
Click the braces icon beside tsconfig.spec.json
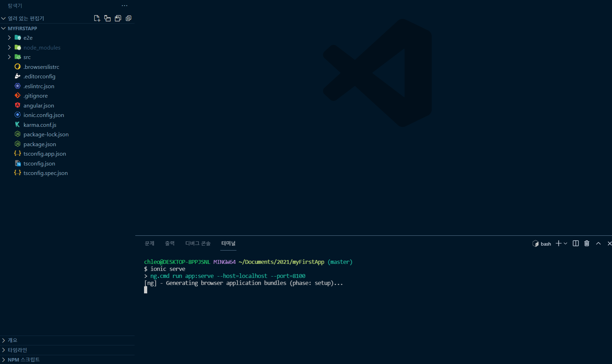click(18, 173)
